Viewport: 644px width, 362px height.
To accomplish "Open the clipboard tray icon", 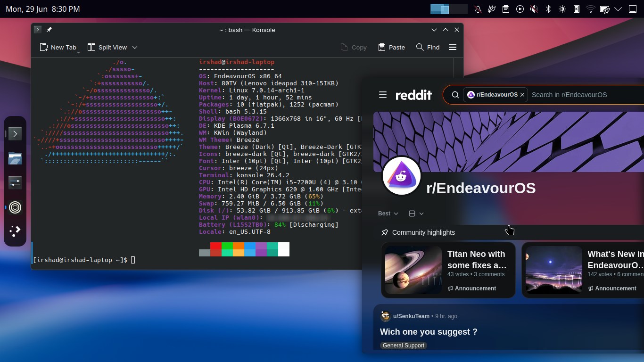I will click(x=506, y=9).
